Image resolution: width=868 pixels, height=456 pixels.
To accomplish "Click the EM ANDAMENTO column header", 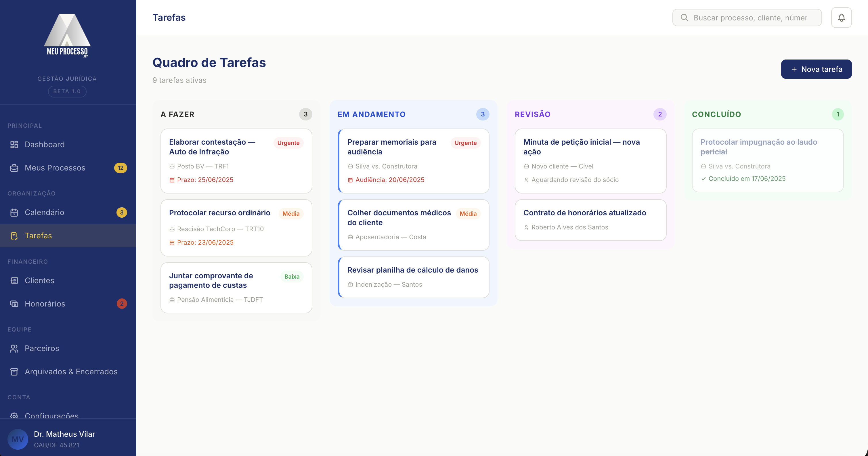I will [371, 114].
